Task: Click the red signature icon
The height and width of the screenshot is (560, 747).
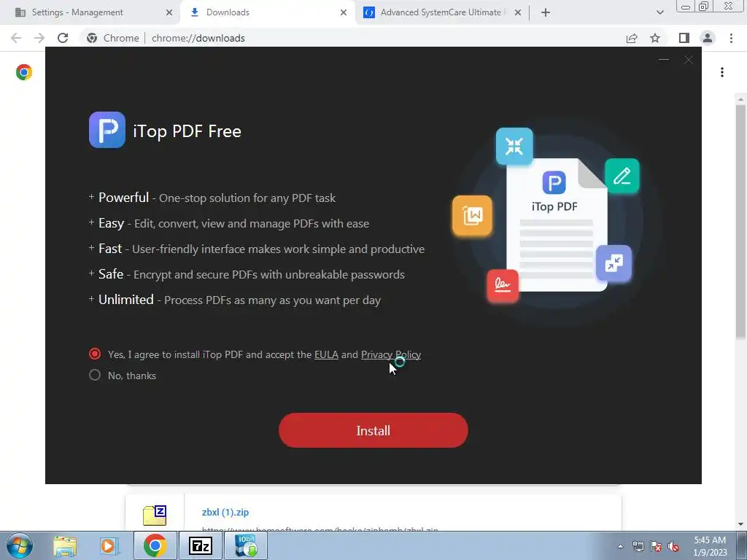Action: (x=503, y=286)
